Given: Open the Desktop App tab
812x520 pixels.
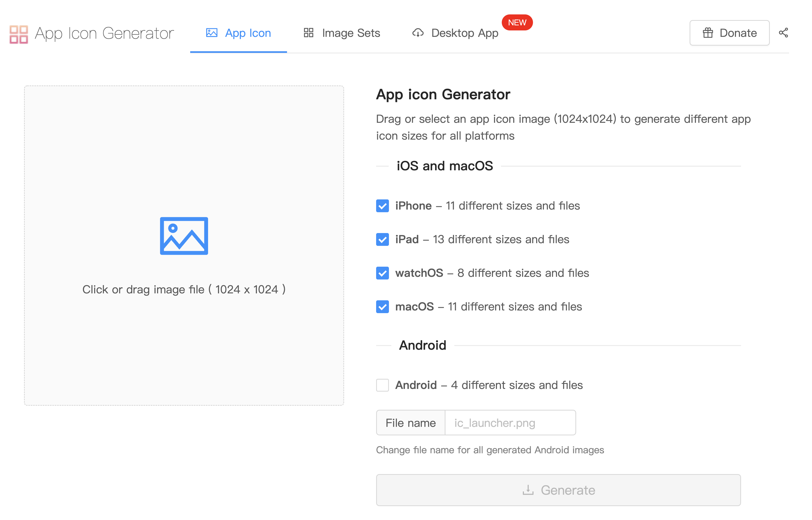Looking at the screenshot, I should pyautogui.click(x=464, y=33).
